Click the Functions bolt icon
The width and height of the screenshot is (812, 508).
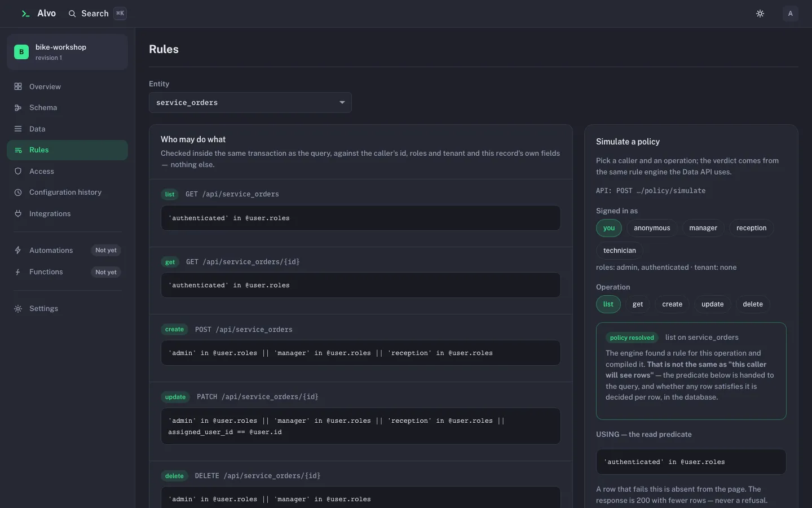(18, 272)
